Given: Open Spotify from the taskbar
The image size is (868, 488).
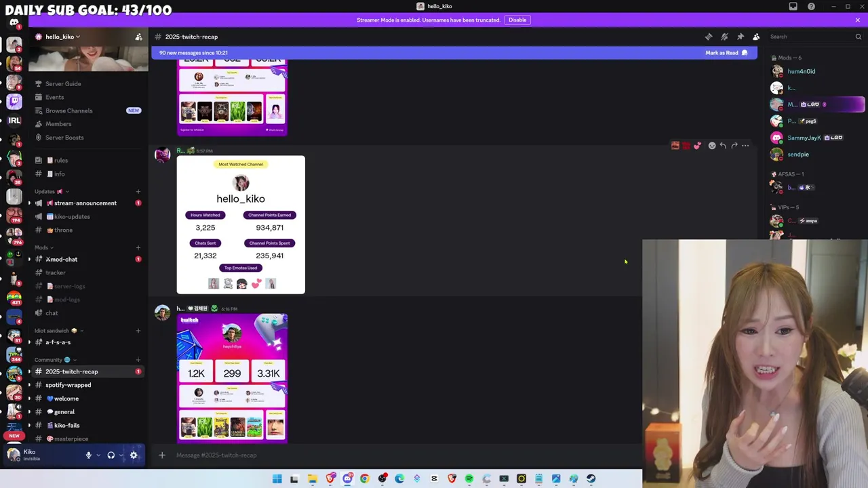Looking at the screenshot, I should [469, 479].
